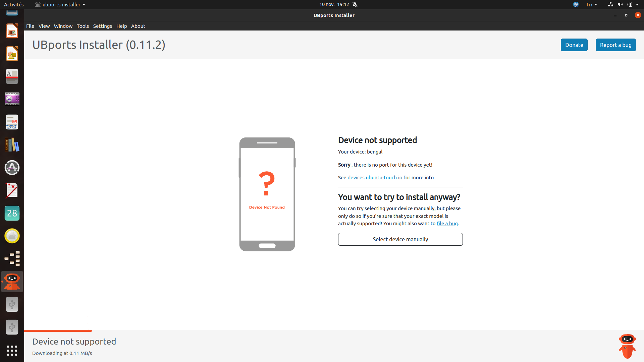
Task: Show applications grid in dock
Action: coord(12,350)
